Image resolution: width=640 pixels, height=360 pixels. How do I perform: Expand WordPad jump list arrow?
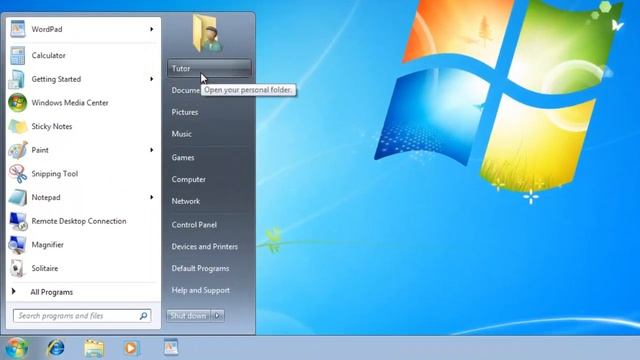[x=151, y=29]
